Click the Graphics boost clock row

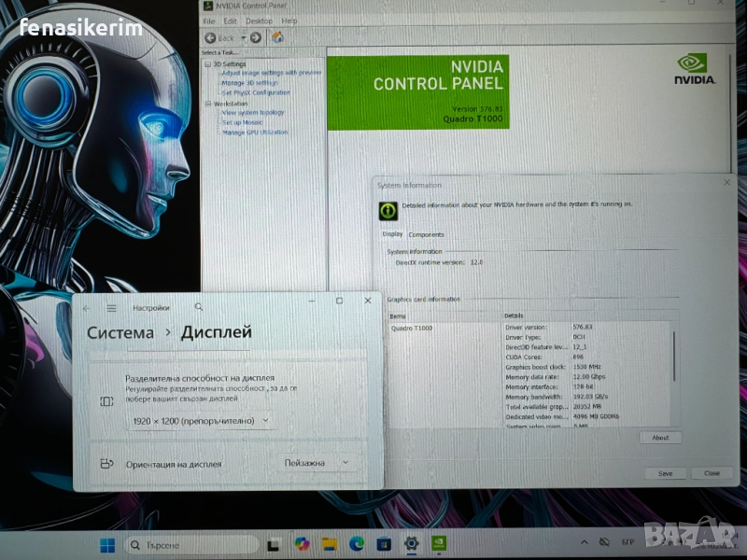[x=585, y=367]
